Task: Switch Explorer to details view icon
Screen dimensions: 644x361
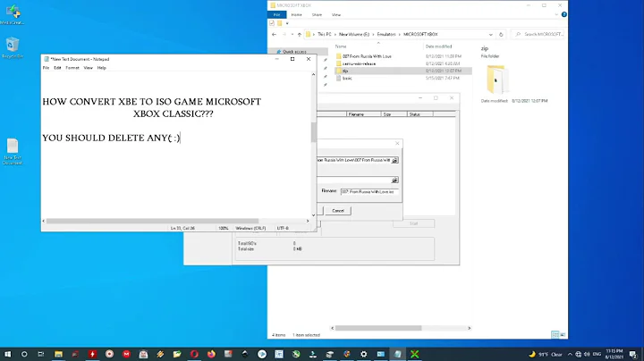Action: pyautogui.click(x=555, y=335)
